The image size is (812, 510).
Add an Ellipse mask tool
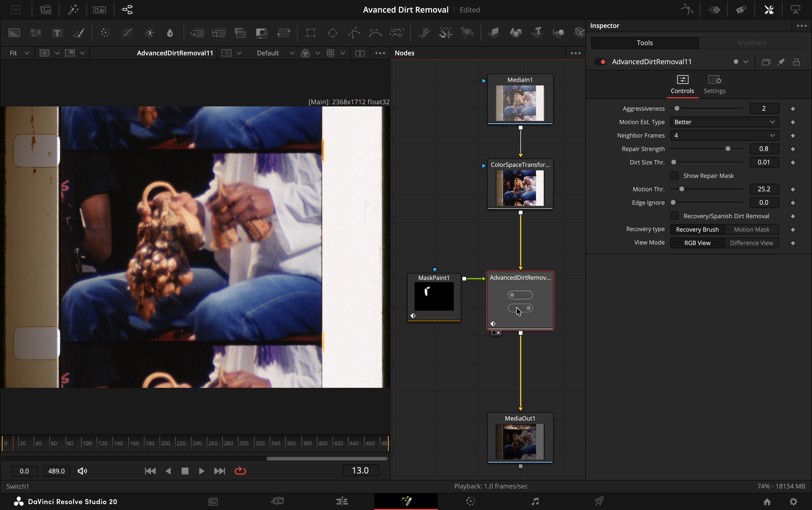(x=332, y=33)
